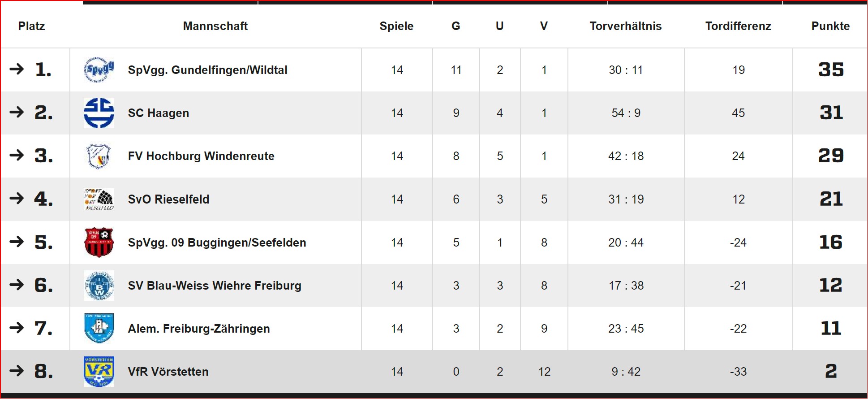Click the VfR Vörstetten club logo
Image resolution: width=868 pixels, height=399 pixels.
99,372
